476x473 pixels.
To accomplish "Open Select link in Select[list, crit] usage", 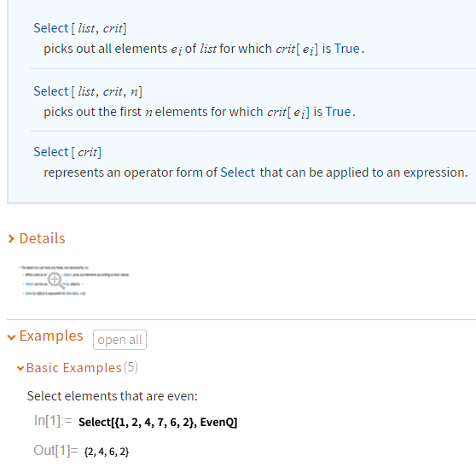I will coord(51,28).
